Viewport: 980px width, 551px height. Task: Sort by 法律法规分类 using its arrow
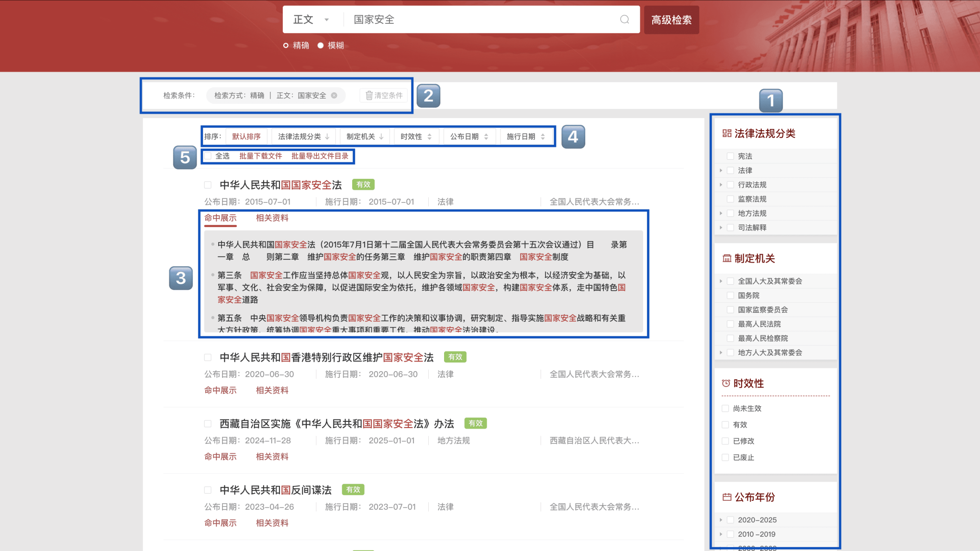(x=327, y=137)
